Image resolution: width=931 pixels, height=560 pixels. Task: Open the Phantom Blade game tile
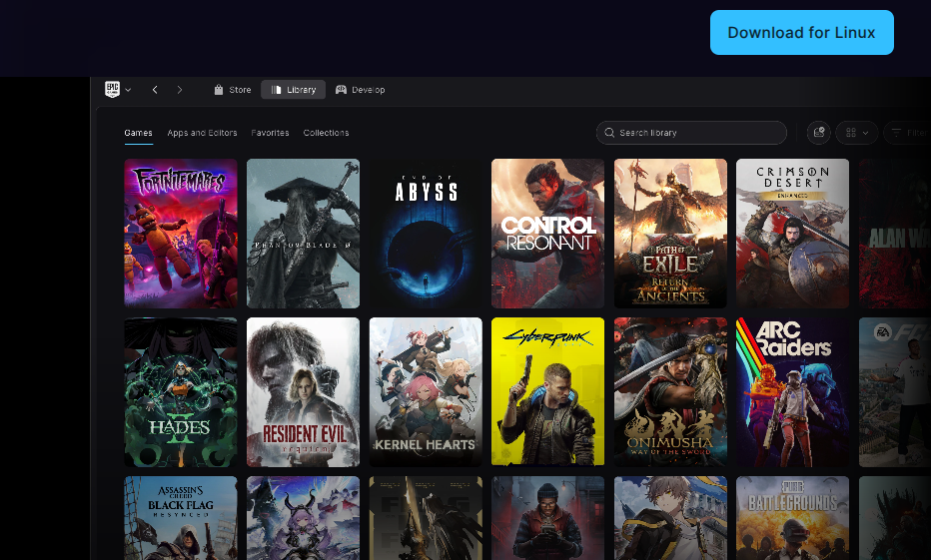coord(303,234)
